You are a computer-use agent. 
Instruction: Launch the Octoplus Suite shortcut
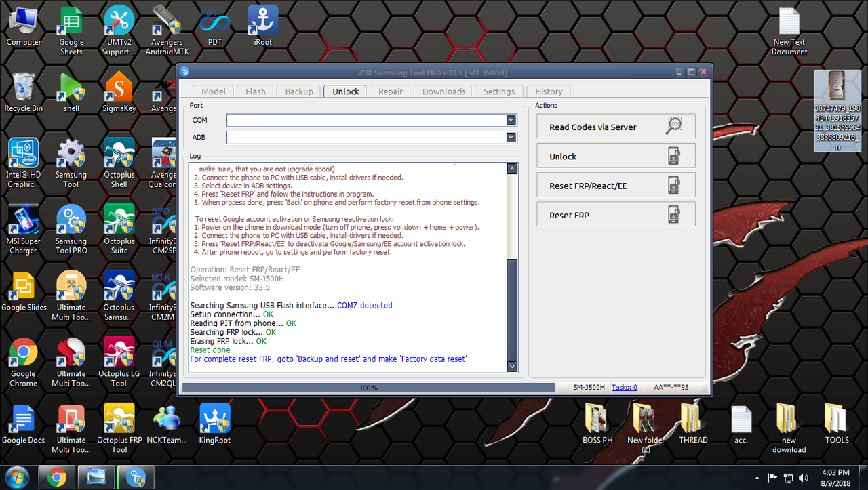[119, 230]
